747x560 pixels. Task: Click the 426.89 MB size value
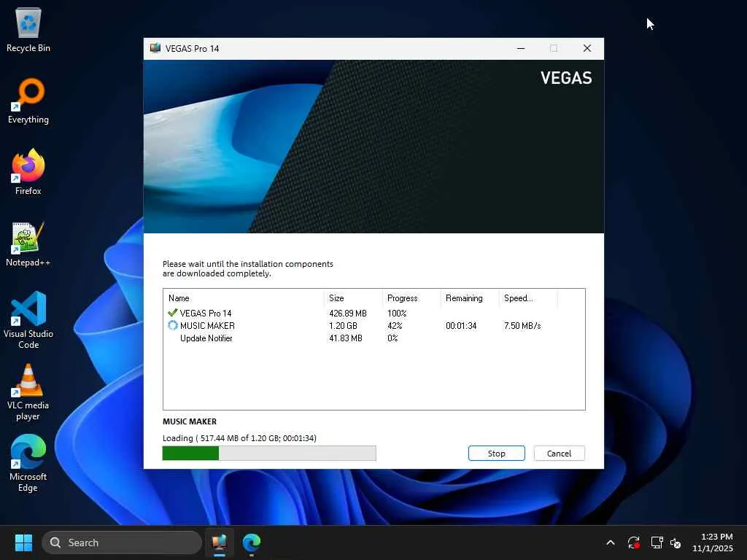[348, 314]
